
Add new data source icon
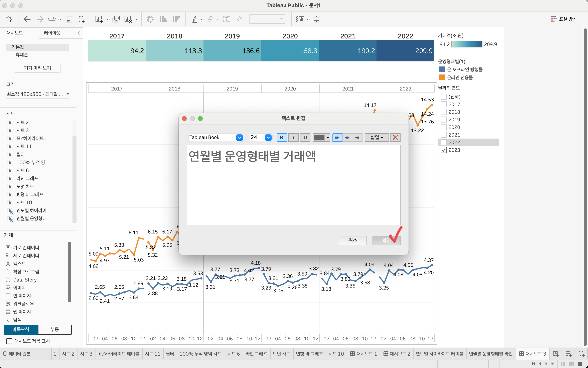pyautogui.click(x=82, y=19)
